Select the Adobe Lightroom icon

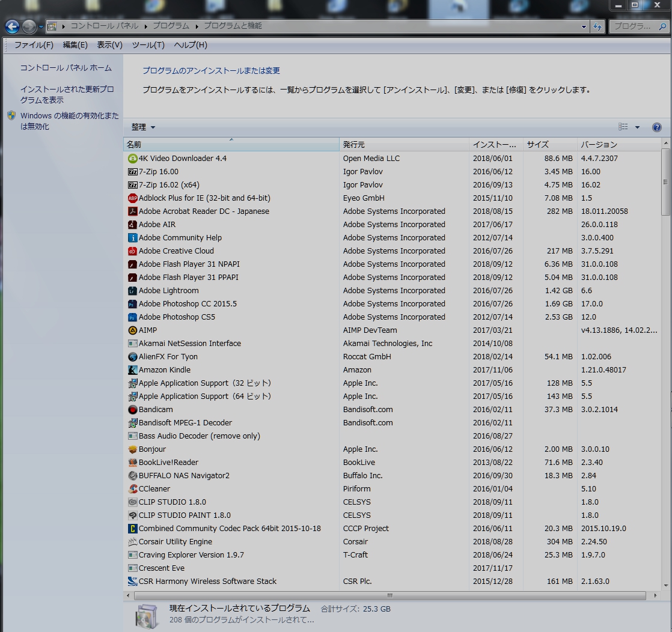pyautogui.click(x=133, y=291)
